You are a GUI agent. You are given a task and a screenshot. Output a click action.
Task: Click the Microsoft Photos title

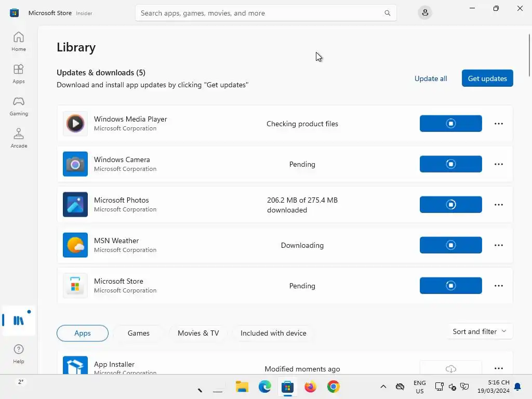[x=121, y=200]
